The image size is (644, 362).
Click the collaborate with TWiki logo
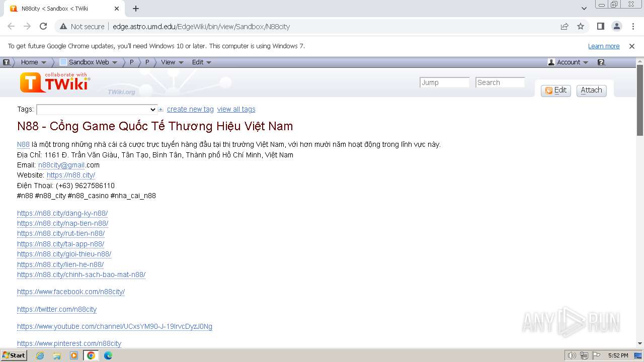point(55,82)
